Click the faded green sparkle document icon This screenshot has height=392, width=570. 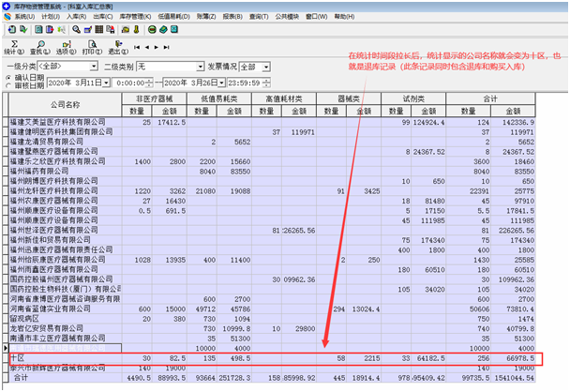click(62, 29)
